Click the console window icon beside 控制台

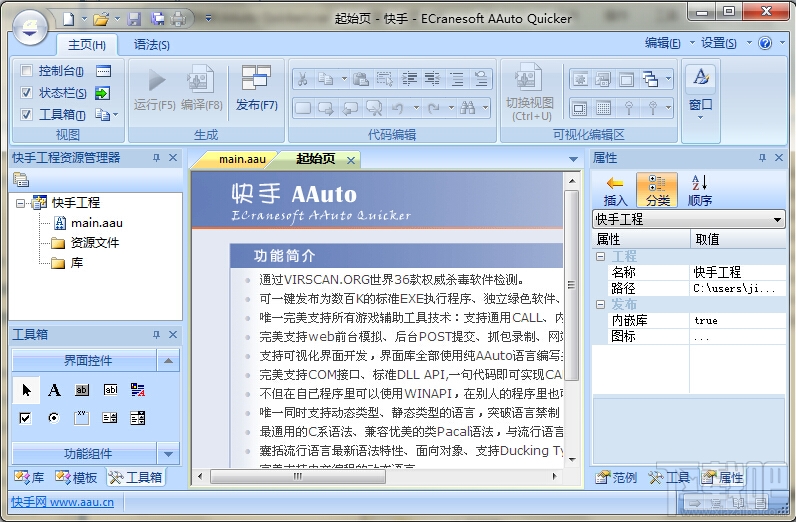coord(103,71)
